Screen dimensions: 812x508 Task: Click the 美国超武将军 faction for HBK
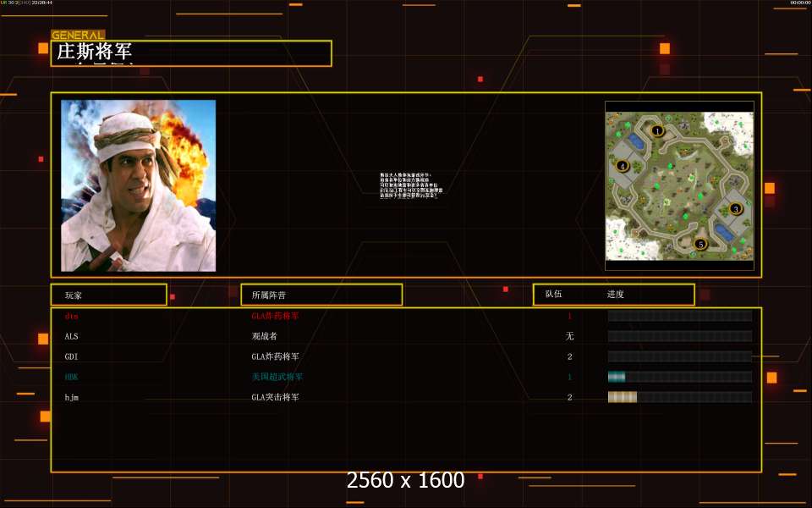pos(277,377)
